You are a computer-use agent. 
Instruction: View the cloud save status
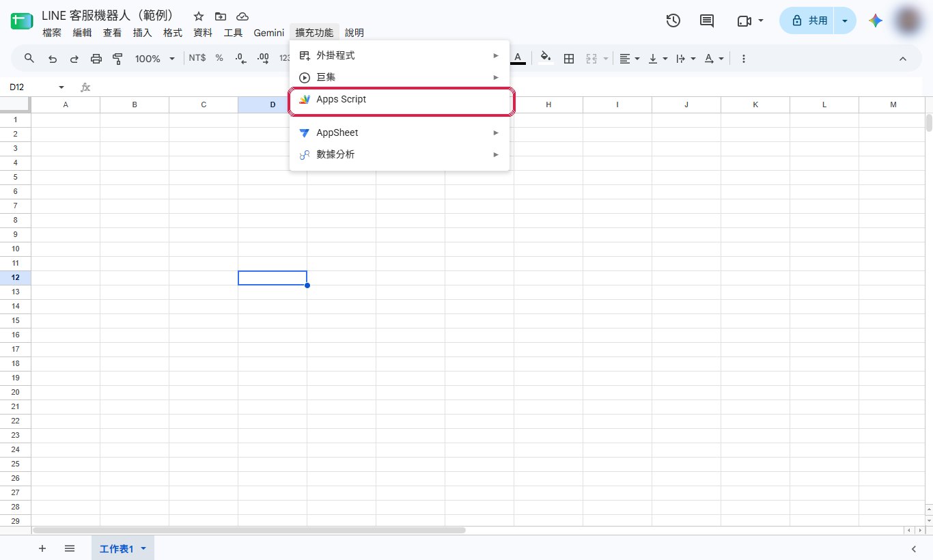tap(242, 16)
